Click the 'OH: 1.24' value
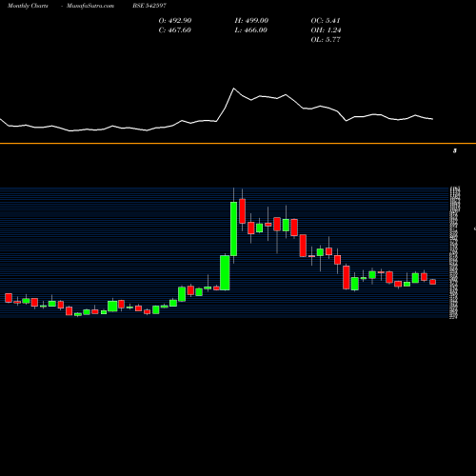Image resolution: width=476 pixels, height=476 pixels. [x=326, y=30]
